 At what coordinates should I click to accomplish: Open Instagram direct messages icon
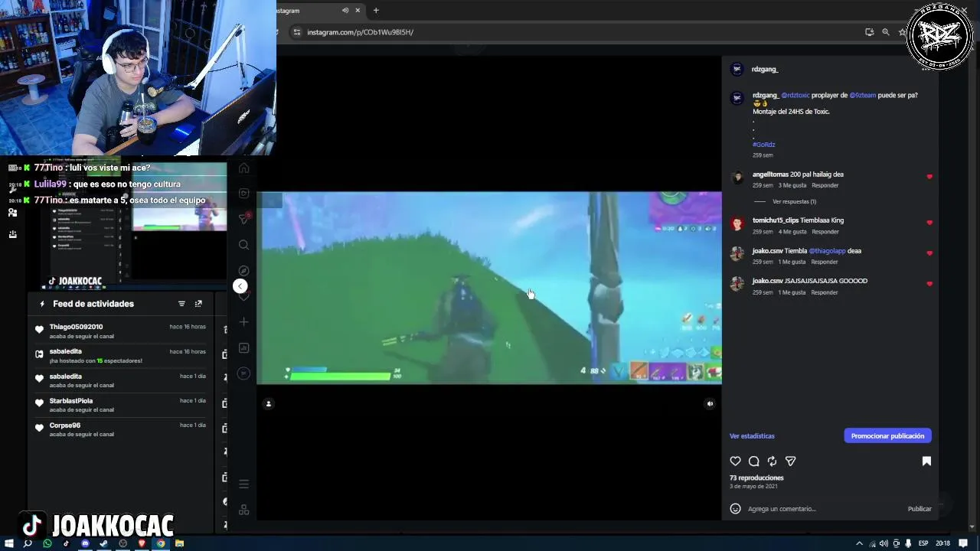click(x=243, y=219)
